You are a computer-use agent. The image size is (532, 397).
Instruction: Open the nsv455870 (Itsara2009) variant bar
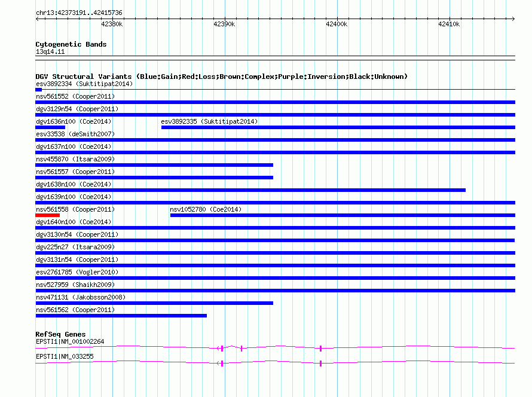coord(154,165)
